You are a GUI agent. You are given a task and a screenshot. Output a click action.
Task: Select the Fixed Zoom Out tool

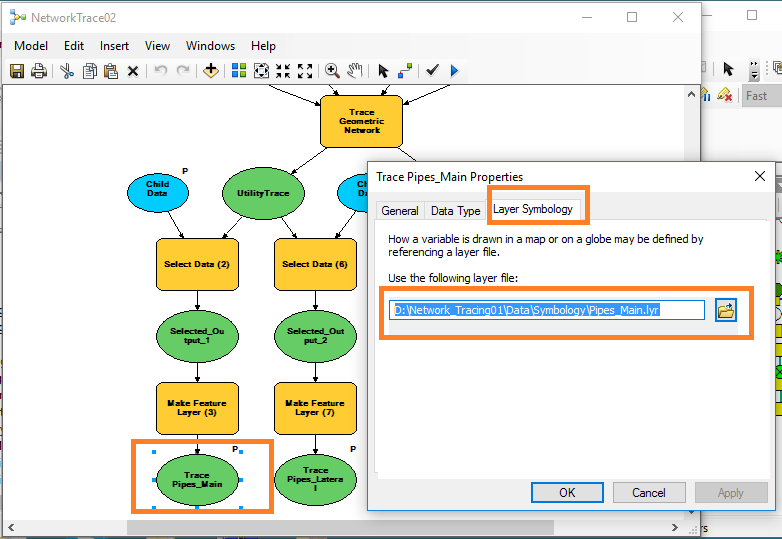(305, 71)
